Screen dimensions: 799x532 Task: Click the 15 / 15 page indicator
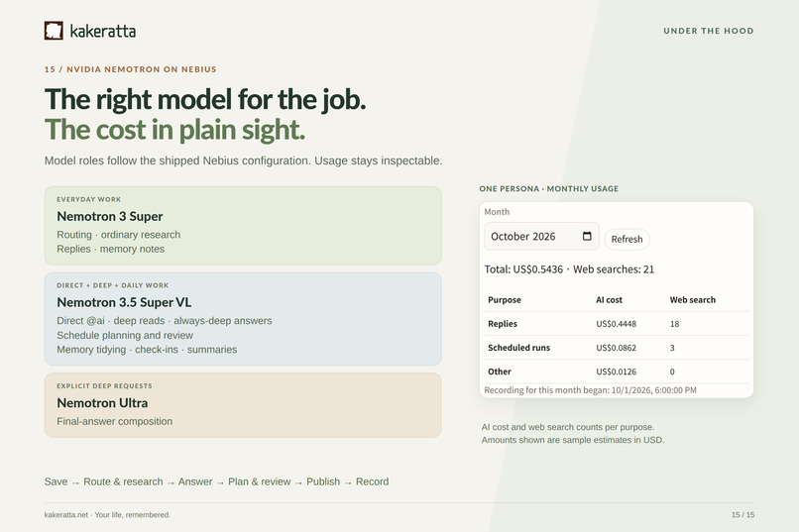[x=742, y=515]
